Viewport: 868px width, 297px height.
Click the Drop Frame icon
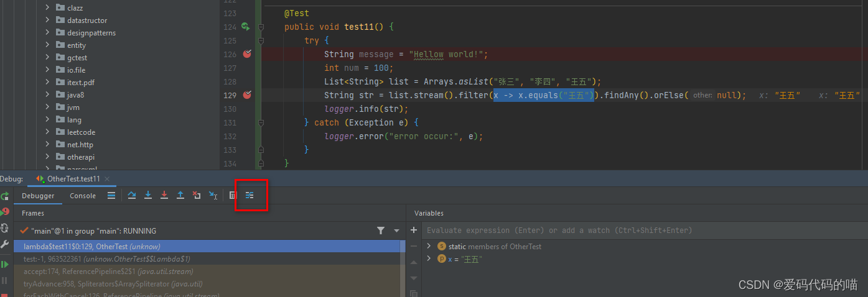tap(197, 195)
